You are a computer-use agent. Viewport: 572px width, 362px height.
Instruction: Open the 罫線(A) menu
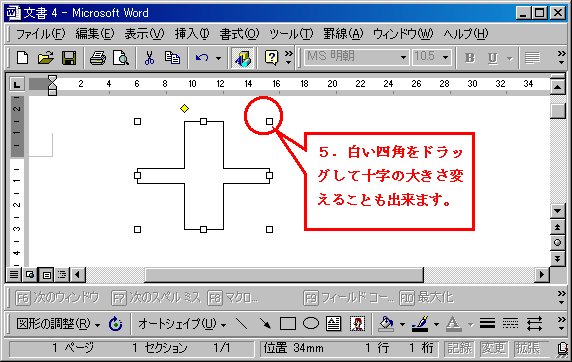pyautogui.click(x=343, y=34)
